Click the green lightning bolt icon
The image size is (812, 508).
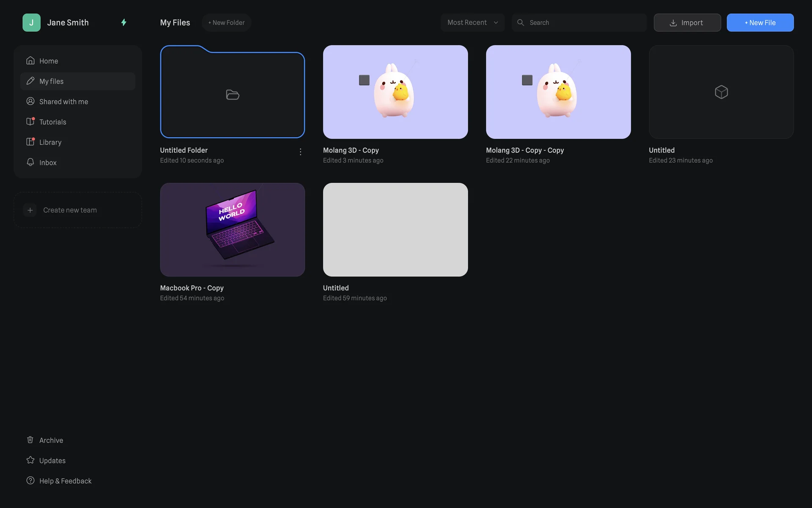point(123,22)
